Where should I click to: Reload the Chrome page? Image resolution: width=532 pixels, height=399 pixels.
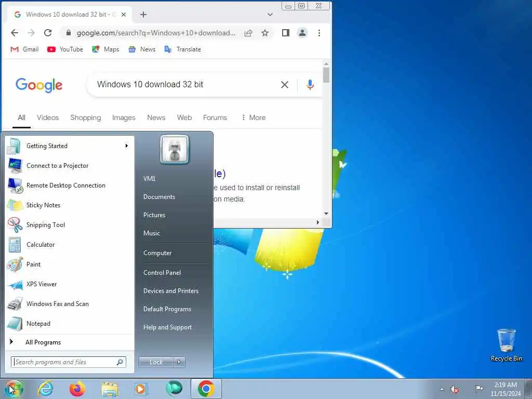tap(48, 33)
